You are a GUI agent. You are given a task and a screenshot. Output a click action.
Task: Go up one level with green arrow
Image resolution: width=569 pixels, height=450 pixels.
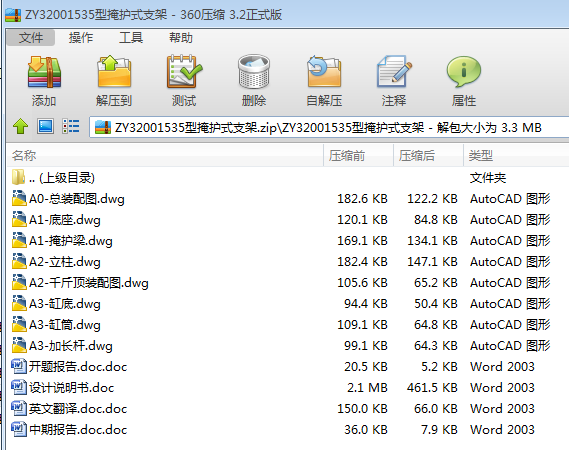point(20,127)
